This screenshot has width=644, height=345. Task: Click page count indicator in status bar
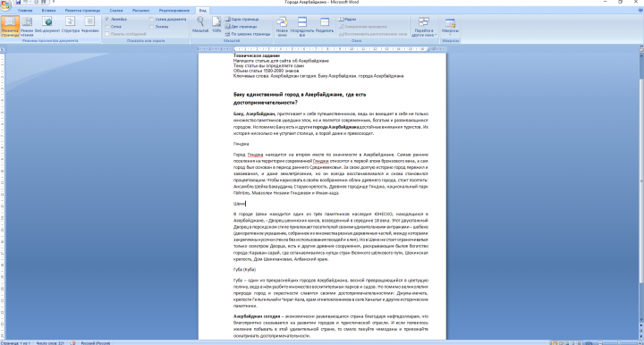[x=15, y=343]
